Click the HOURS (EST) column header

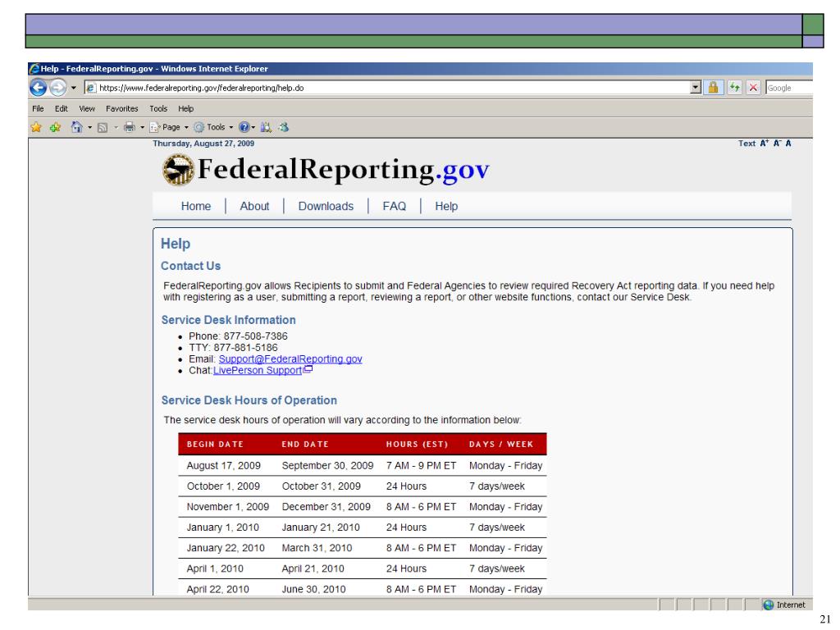(x=417, y=444)
